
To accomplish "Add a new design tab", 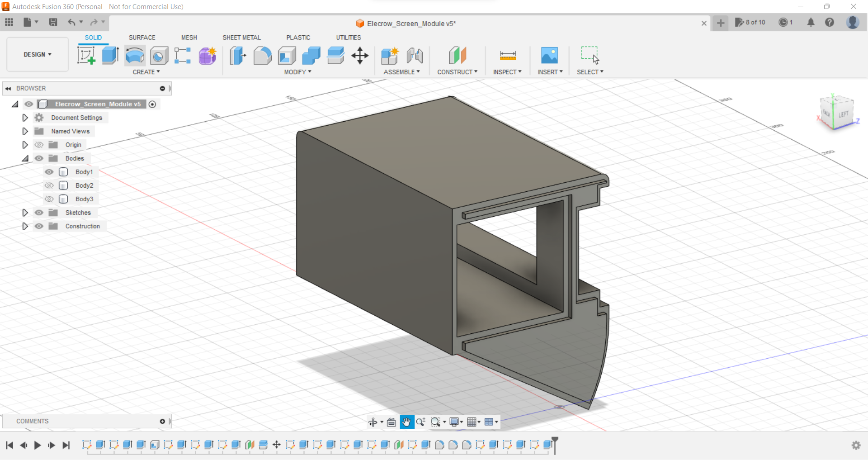I will pos(721,23).
